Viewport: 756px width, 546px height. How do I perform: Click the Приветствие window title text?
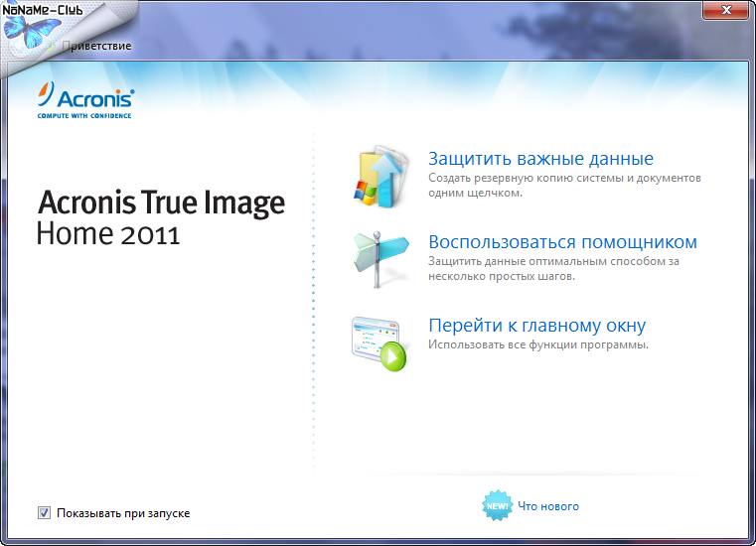pos(95,45)
